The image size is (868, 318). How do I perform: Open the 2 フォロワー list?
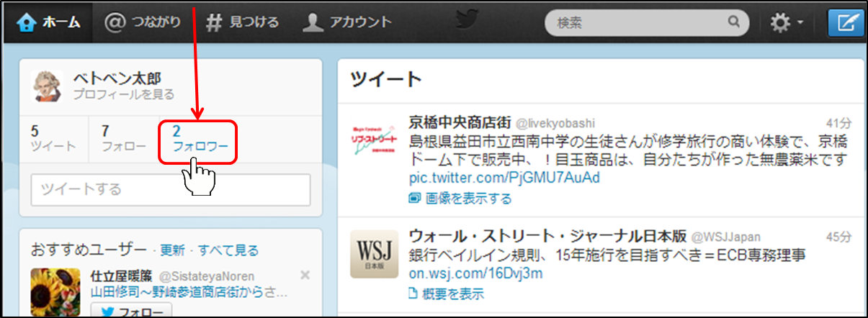200,138
